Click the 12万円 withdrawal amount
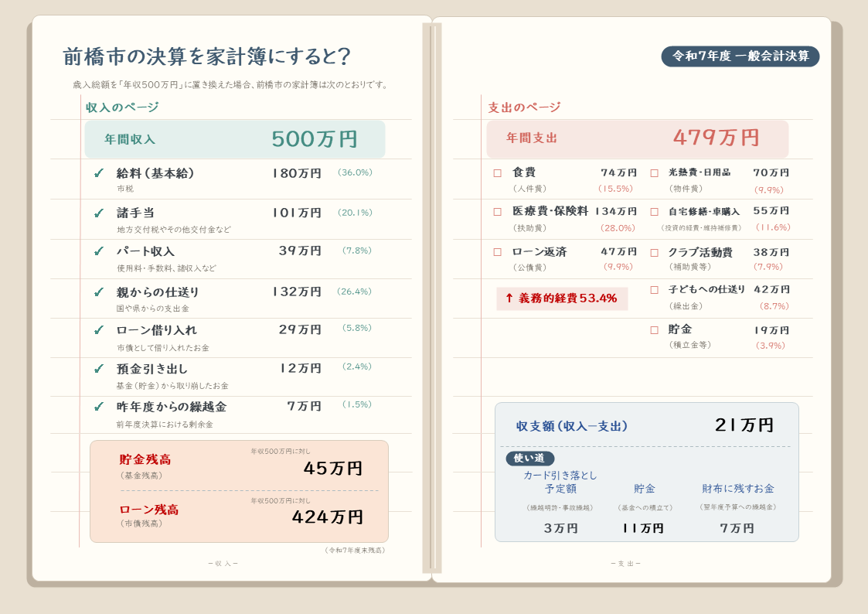The height and width of the screenshot is (614, 868). pos(301,368)
